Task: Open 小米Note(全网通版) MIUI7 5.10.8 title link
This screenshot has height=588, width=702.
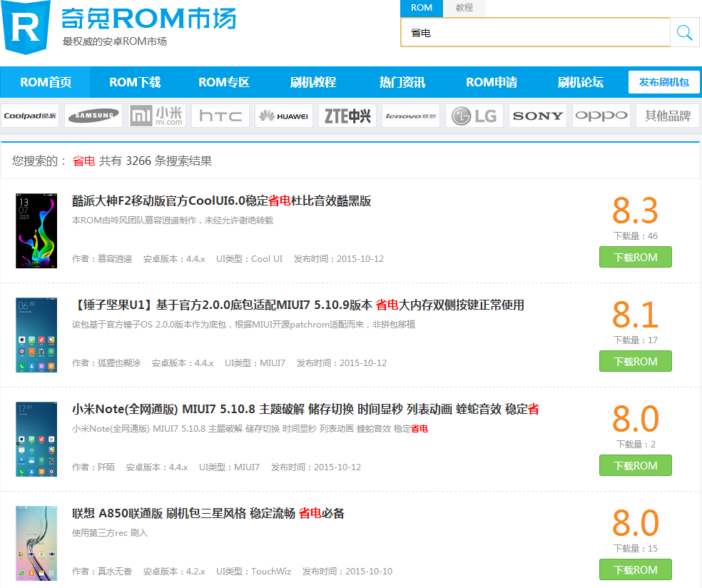Action: coord(305,410)
